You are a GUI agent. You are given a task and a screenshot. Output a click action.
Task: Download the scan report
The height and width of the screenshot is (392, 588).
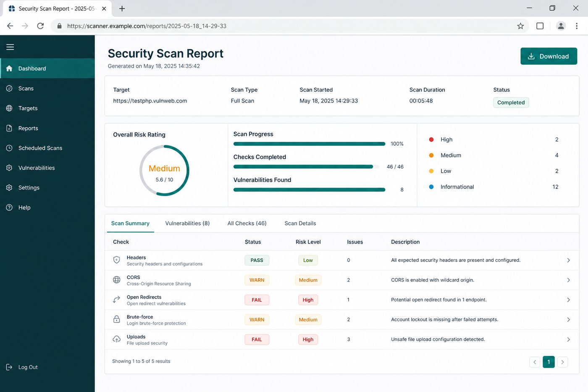[549, 56]
